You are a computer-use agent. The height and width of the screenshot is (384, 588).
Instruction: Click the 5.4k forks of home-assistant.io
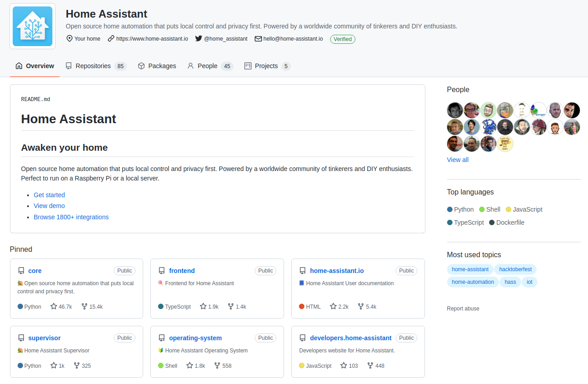coord(367,306)
